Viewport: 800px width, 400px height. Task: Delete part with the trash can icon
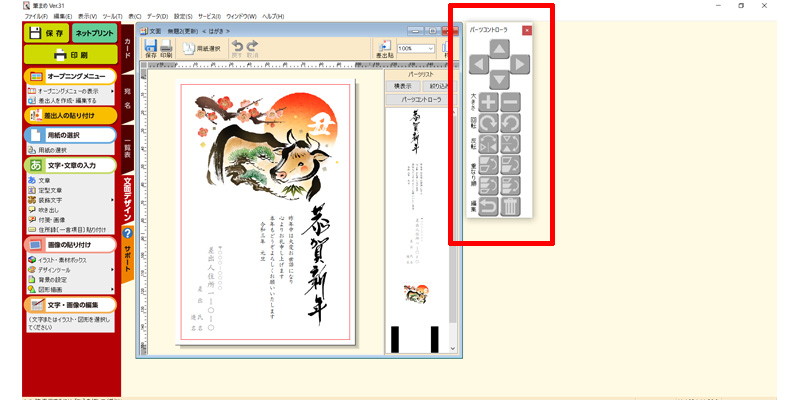pyautogui.click(x=511, y=207)
